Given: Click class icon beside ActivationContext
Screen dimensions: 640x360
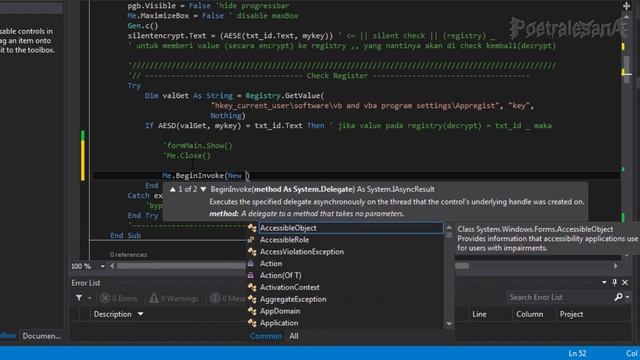Looking at the screenshot, I should (252, 287).
